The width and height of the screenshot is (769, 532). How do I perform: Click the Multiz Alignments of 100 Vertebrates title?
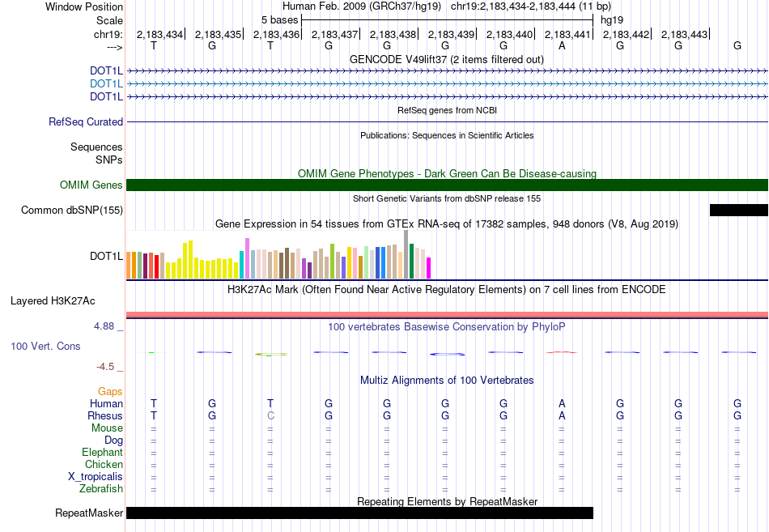pos(447,381)
